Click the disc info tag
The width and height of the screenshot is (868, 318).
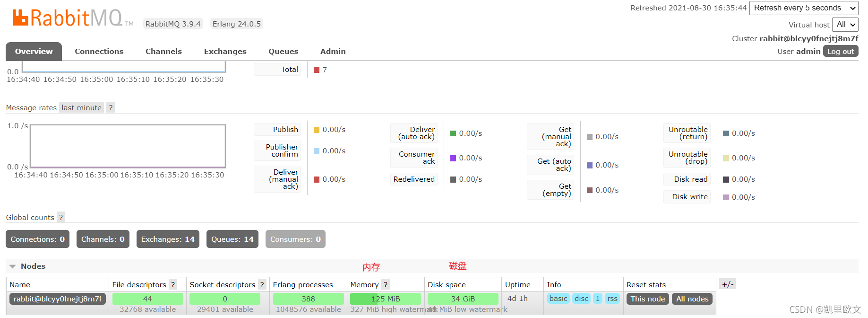(x=581, y=298)
